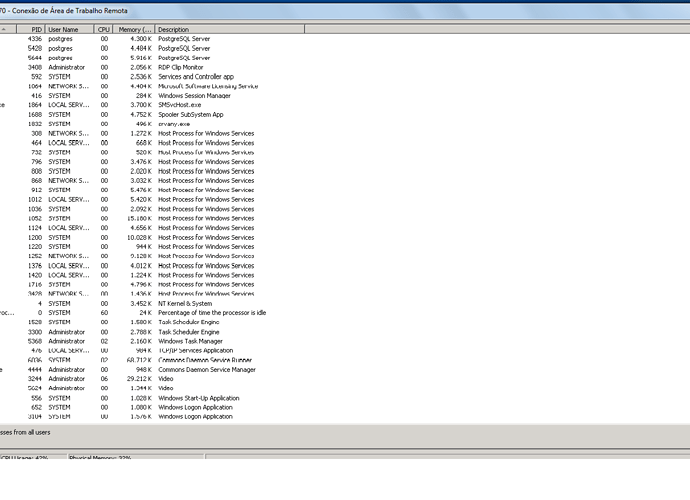Select the Video row with PID 5624

point(152,388)
